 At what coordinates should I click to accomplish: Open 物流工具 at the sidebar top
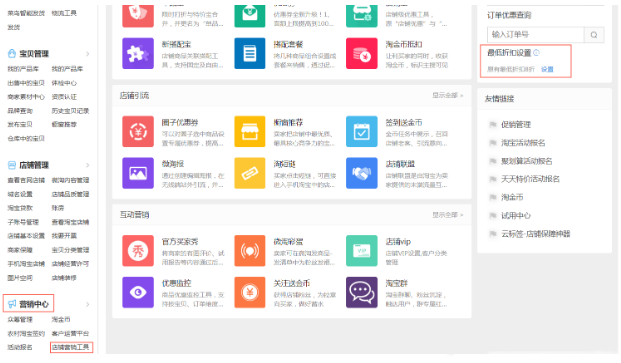[64, 13]
